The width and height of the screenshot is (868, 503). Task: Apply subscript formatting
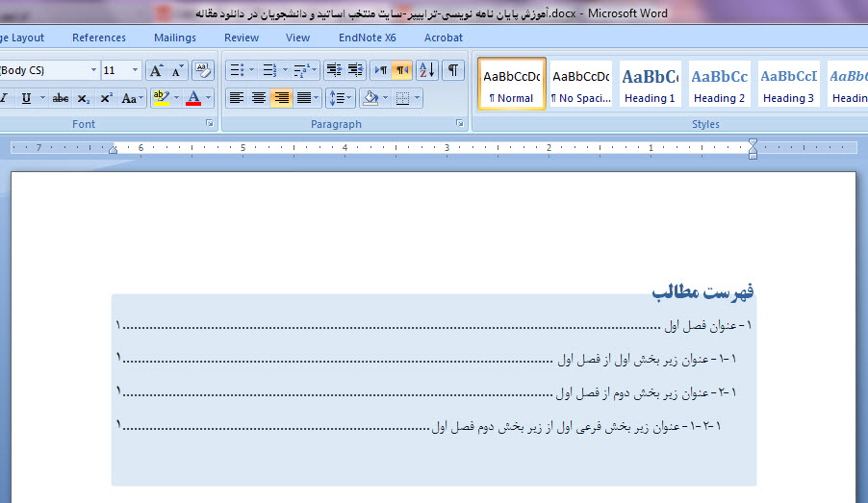(84, 98)
